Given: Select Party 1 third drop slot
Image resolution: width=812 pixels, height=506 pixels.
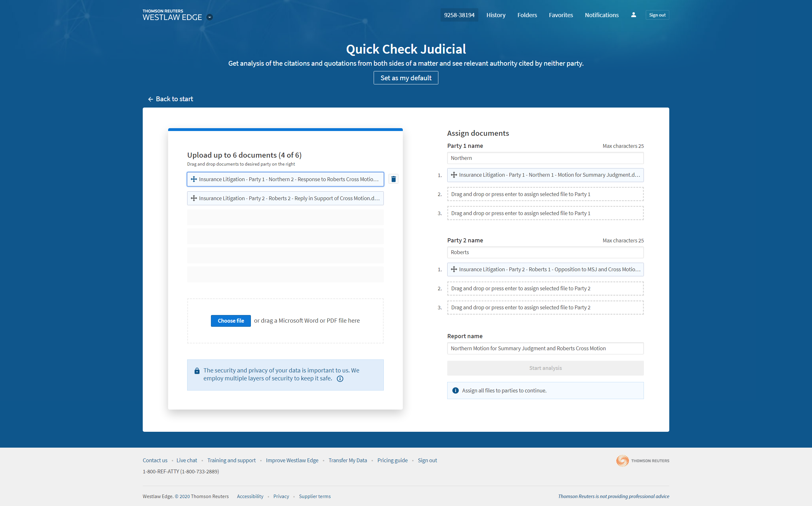Looking at the screenshot, I should tap(545, 213).
